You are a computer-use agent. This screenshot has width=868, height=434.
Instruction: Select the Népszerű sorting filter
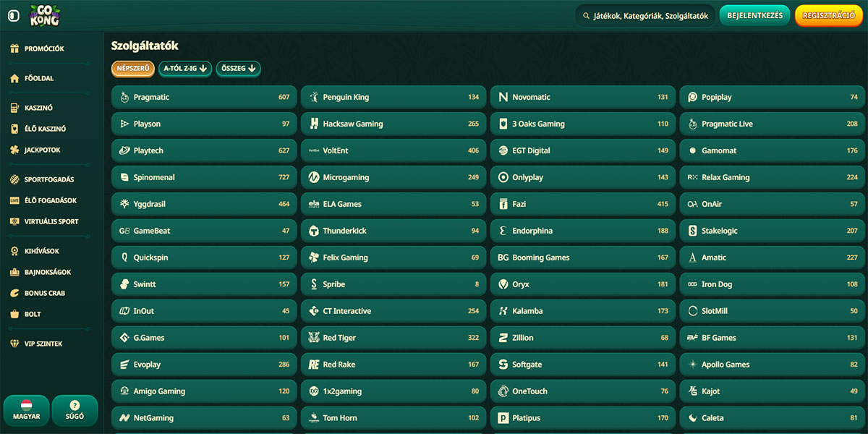coord(132,69)
